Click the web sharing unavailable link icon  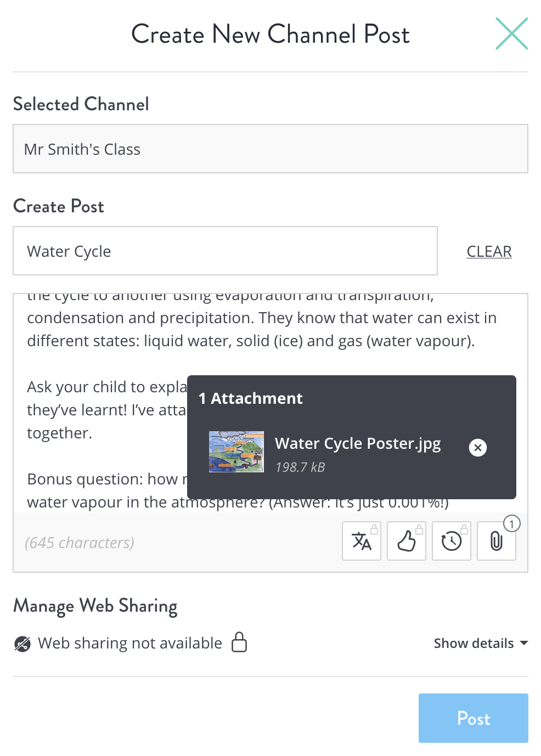(x=22, y=644)
